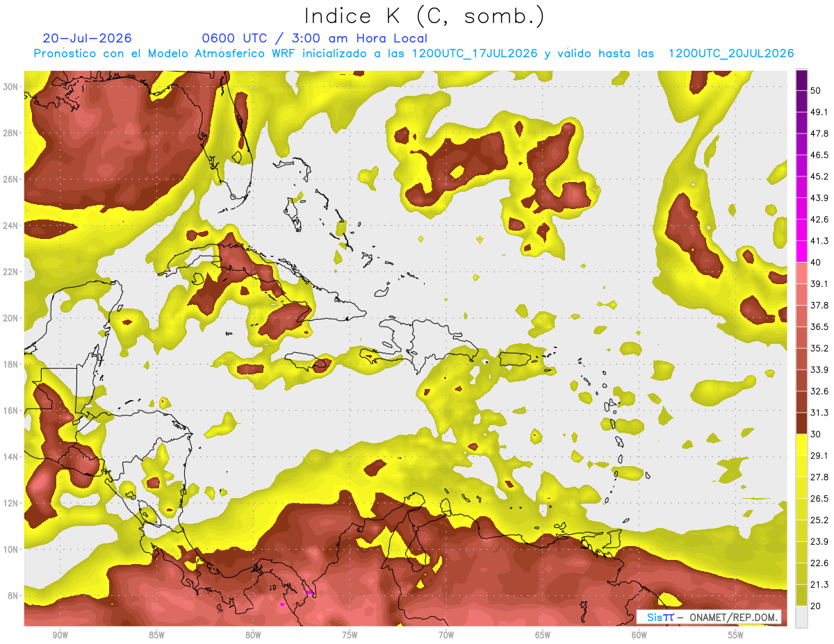
Task: Click longitude label '55W'
Action: (x=736, y=635)
